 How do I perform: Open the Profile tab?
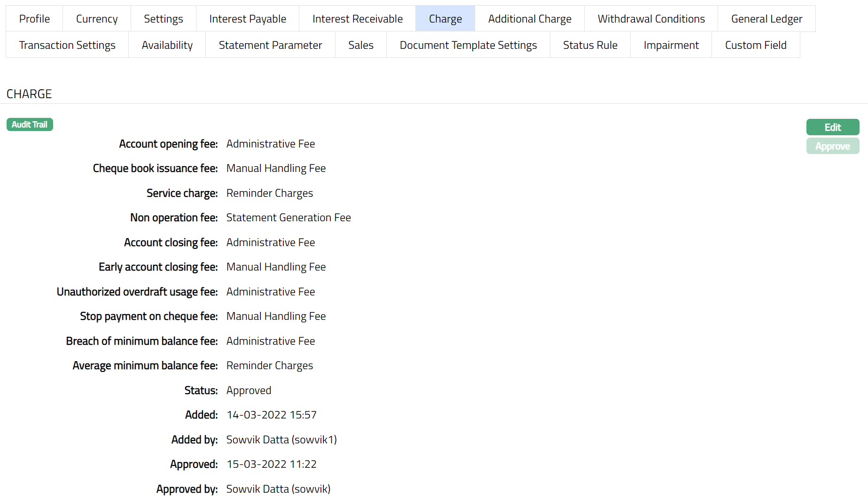coord(34,19)
